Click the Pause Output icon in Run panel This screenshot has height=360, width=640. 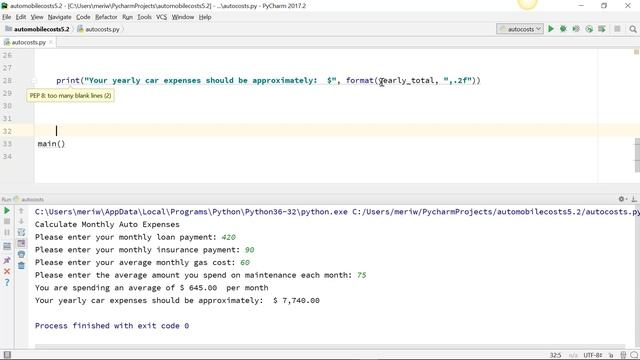click(7, 232)
